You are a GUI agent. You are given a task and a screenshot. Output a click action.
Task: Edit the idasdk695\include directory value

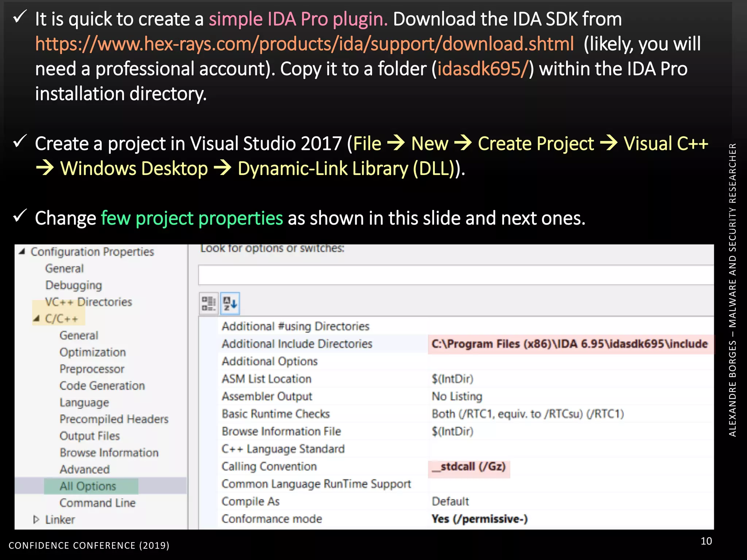tap(569, 344)
